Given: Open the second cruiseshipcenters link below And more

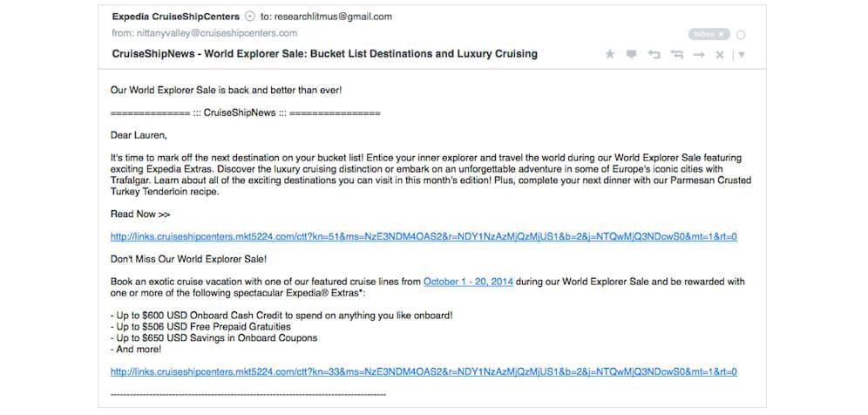Looking at the screenshot, I should pyautogui.click(x=424, y=371).
